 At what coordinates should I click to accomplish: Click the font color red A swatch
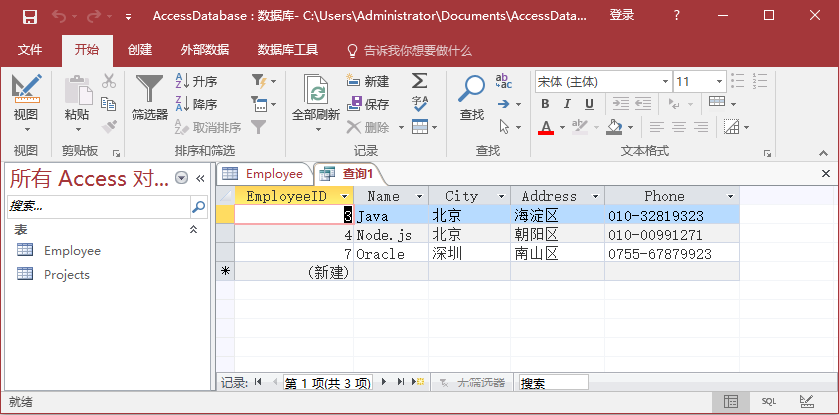pos(546,127)
